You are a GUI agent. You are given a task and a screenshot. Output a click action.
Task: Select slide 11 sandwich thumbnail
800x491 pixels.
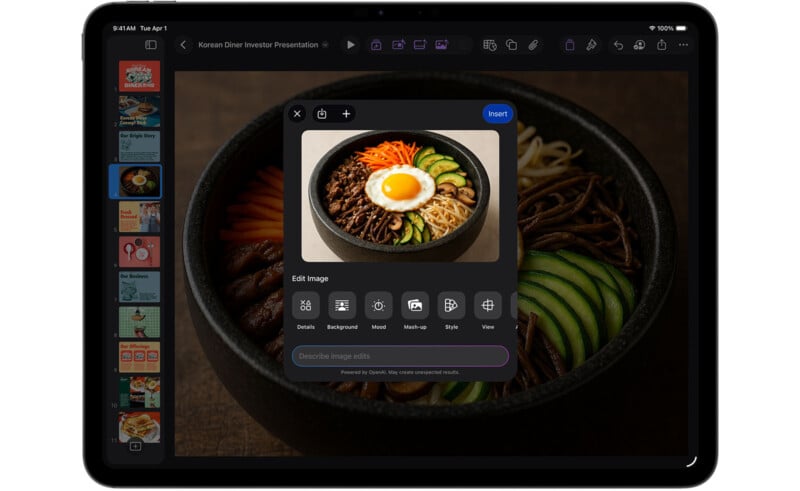click(x=139, y=427)
